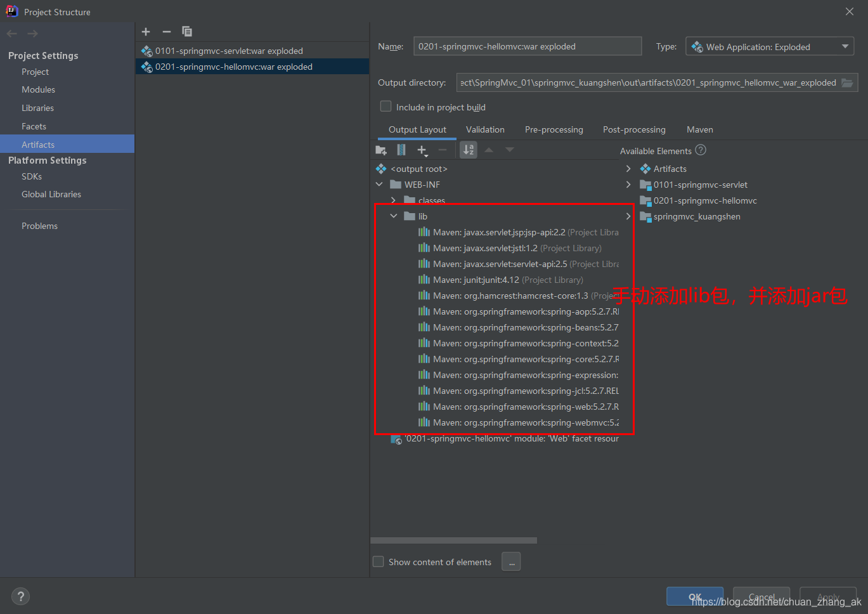
Task: Open the Available Elements help icon
Action: [701, 150]
